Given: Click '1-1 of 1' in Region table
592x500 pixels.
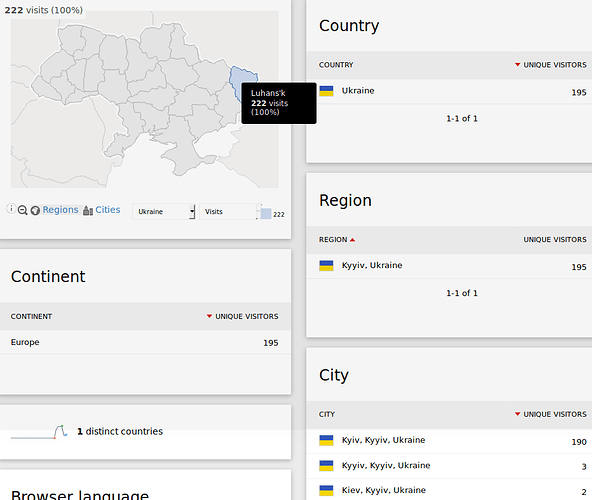Looking at the screenshot, I should (462, 293).
